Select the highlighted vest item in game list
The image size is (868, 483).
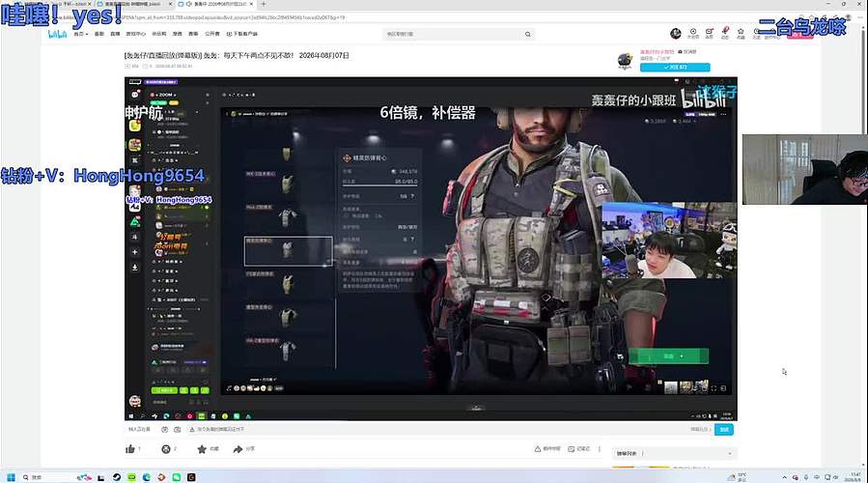pos(289,251)
